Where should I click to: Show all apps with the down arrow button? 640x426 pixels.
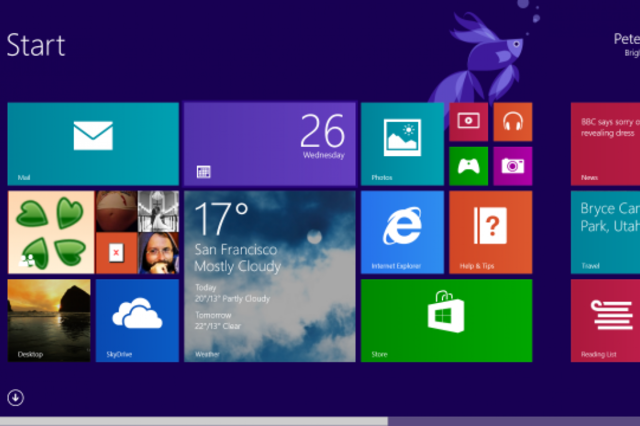pyautogui.click(x=16, y=397)
